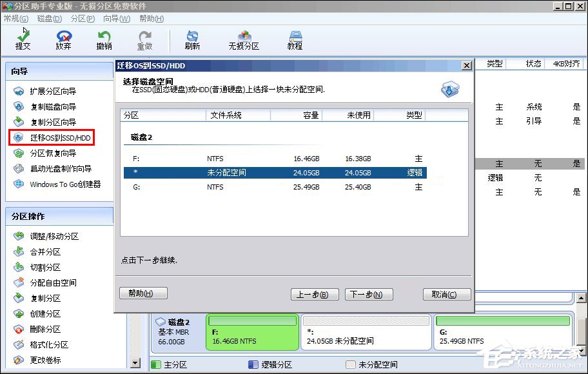The image size is (588, 374).
Task: Open the 磁盘(D) menu
Action: coord(49,19)
